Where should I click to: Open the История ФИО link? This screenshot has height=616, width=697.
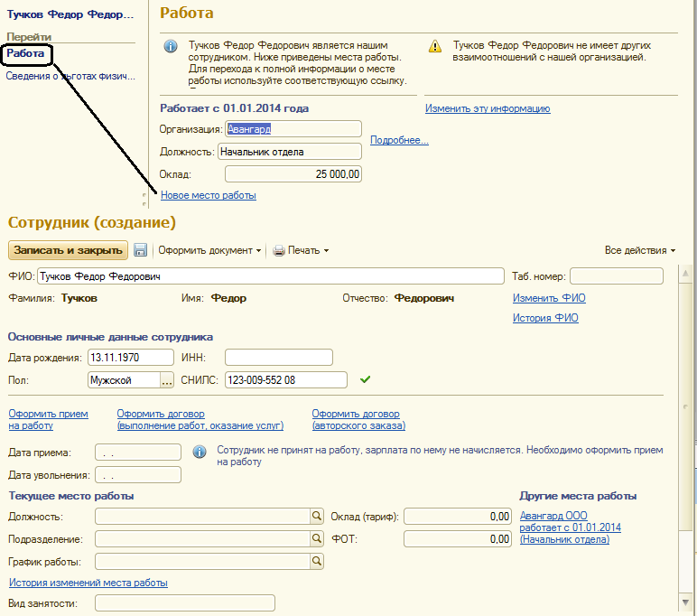[545, 318]
